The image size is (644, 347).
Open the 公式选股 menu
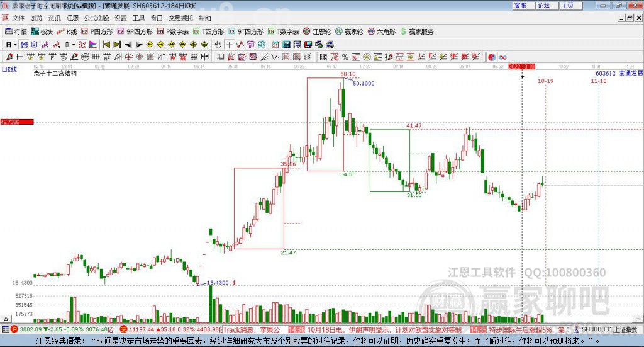96,18
